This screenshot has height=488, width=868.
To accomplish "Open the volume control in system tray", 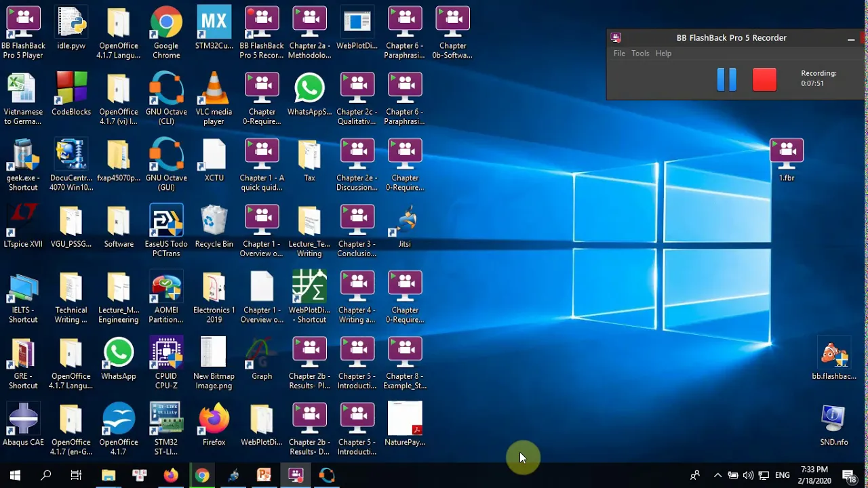I will [748, 475].
